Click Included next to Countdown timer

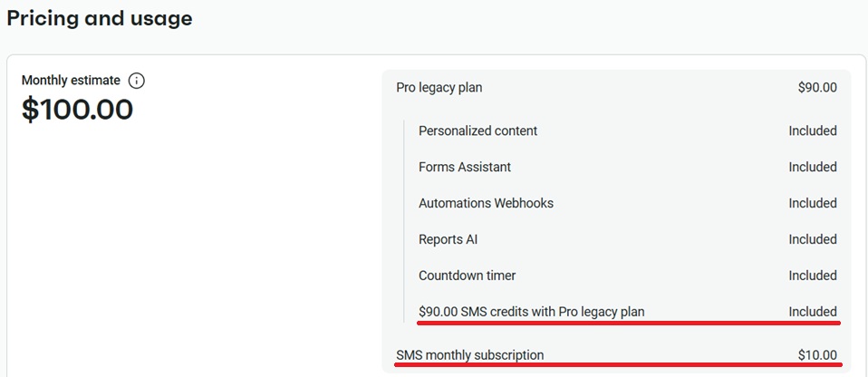point(813,275)
